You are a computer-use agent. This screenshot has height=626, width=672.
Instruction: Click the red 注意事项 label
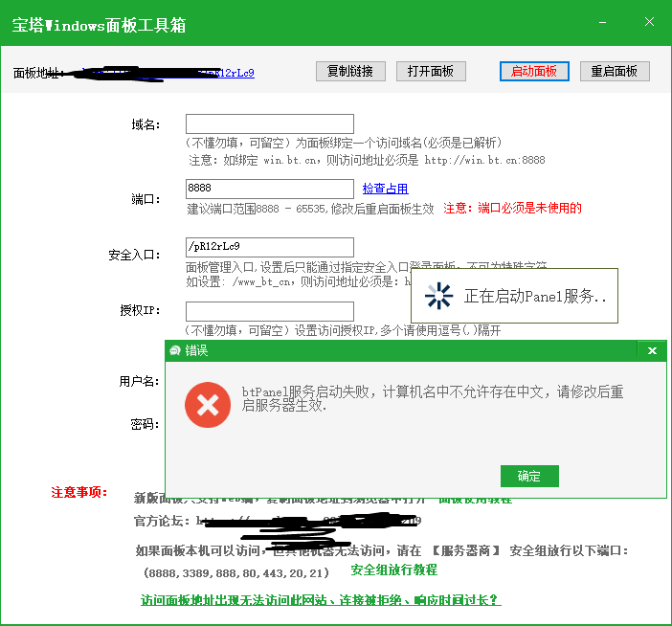point(79,492)
